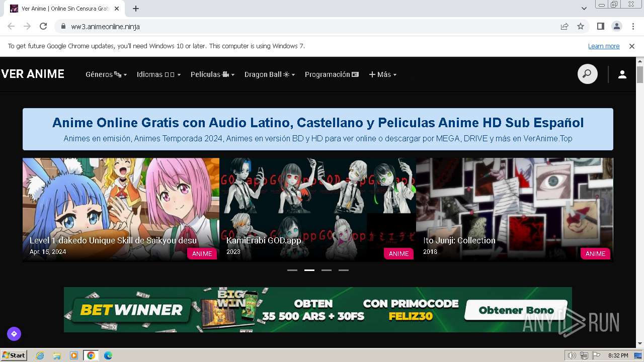The height and width of the screenshot is (362, 644).
Task: Open a new tab with the plus icon
Action: click(x=136, y=9)
